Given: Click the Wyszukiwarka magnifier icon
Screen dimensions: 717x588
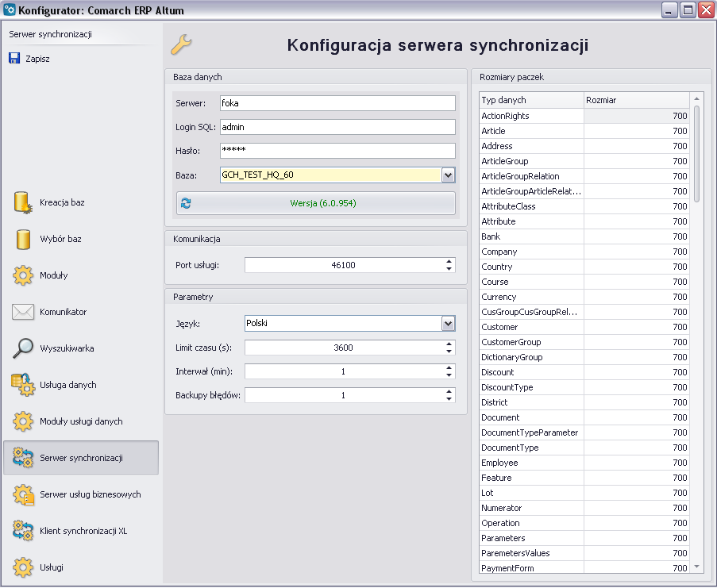Looking at the screenshot, I should click(23, 348).
